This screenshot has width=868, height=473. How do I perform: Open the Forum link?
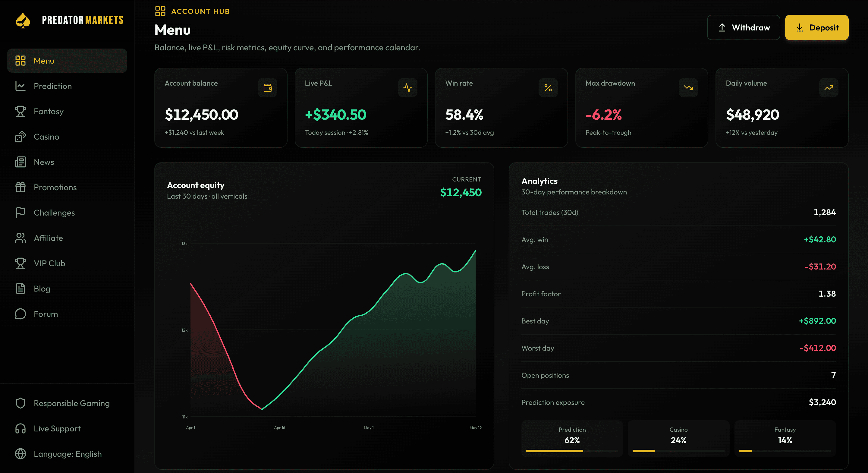pyautogui.click(x=67, y=314)
